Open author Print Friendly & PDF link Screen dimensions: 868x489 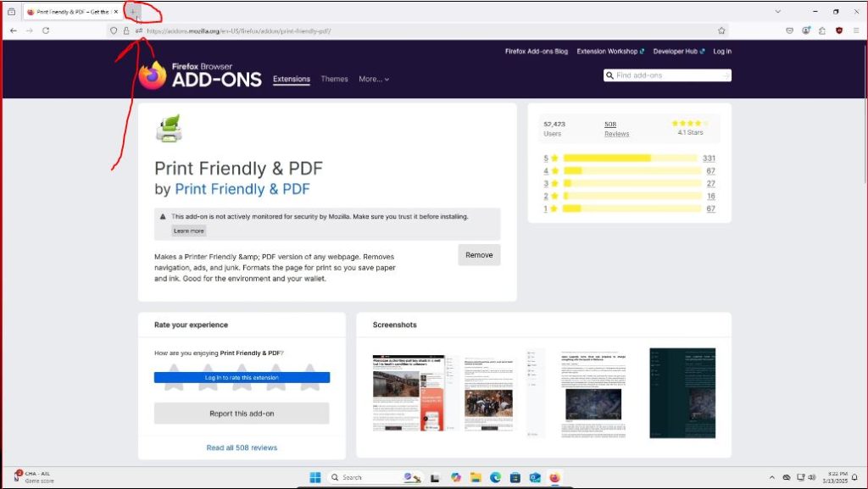(242, 189)
